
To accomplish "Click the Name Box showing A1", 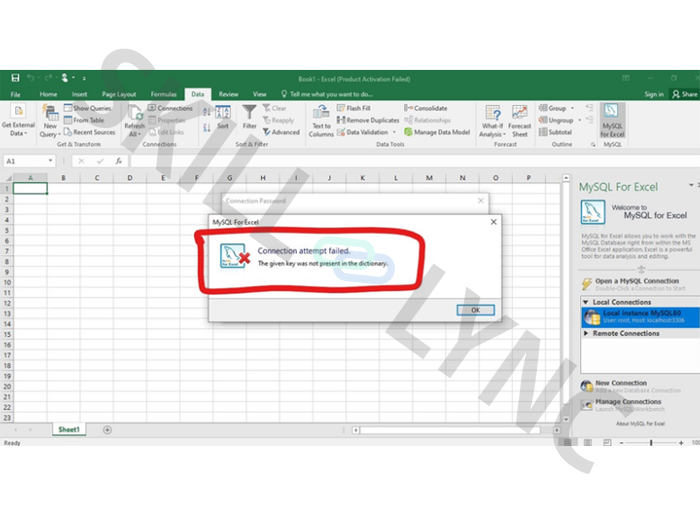I will click(24, 161).
